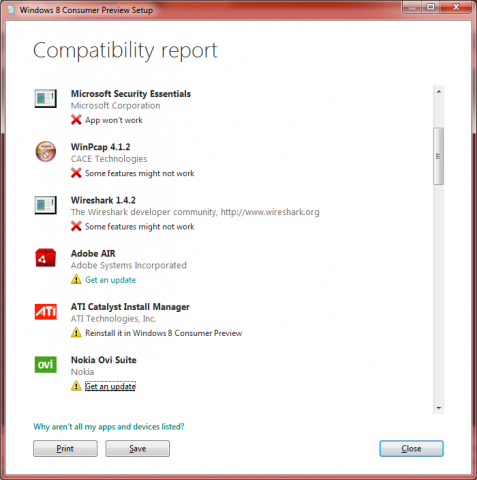Click the red X under WinPcap 4.1.2
This screenshot has width=477, height=480.
[76, 173]
